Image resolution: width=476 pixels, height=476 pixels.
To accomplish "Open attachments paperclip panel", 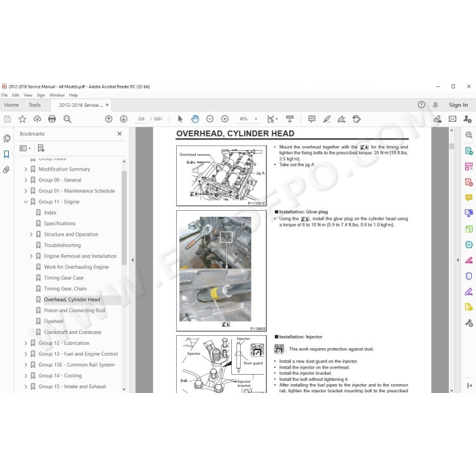I will tap(6, 169).
